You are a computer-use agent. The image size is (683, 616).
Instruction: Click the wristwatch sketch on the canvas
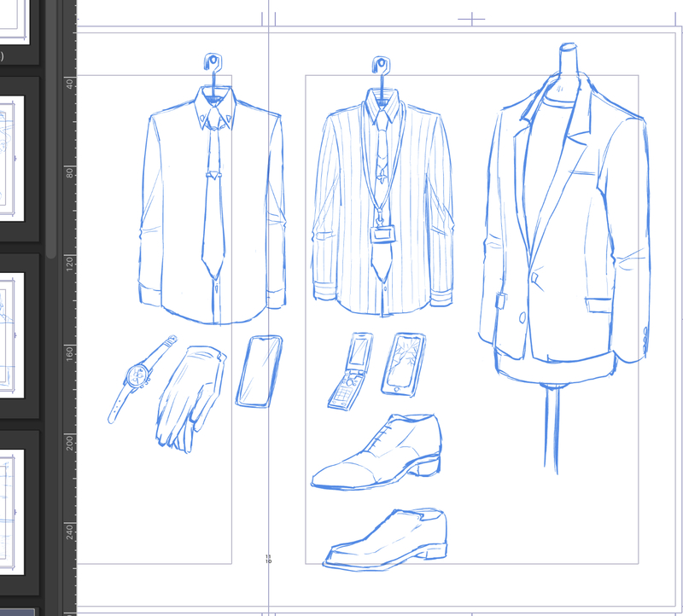[142, 378]
